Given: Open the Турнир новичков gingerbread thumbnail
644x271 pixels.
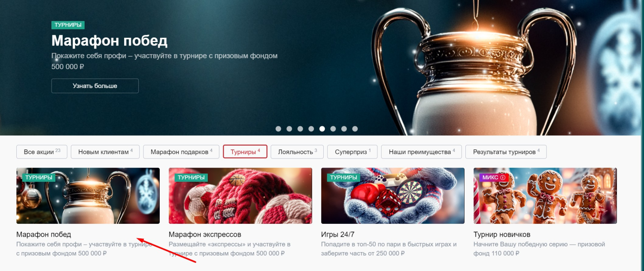Looking at the screenshot, I should pyautogui.click(x=545, y=196).
